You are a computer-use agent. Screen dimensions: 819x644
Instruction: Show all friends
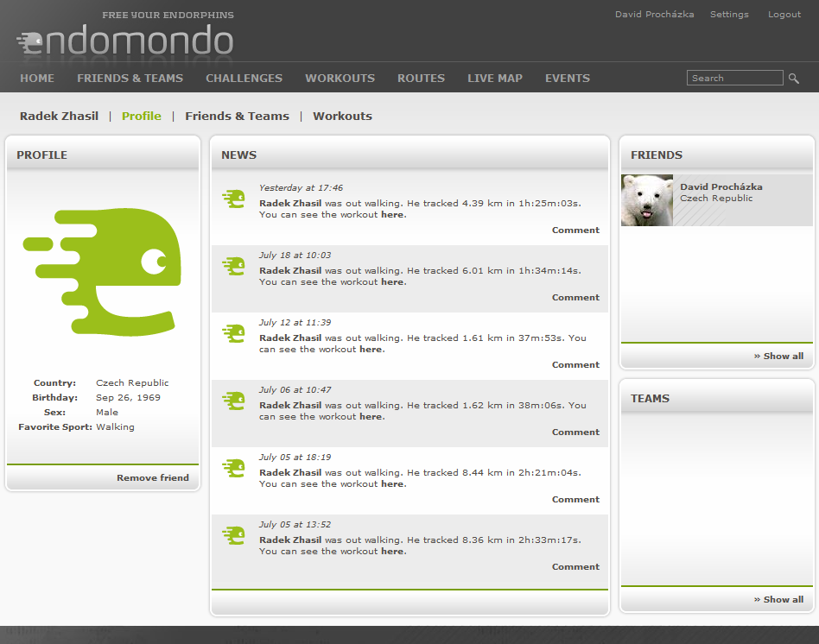tap(778, 356)
